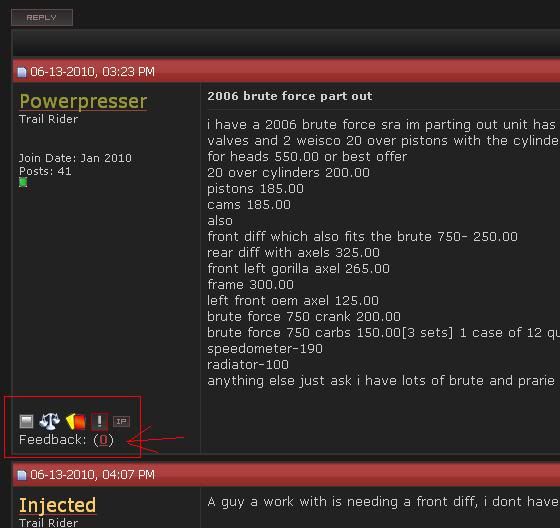
Task: Click the "Feedback:" label text
Action: [x=53, y=440]
